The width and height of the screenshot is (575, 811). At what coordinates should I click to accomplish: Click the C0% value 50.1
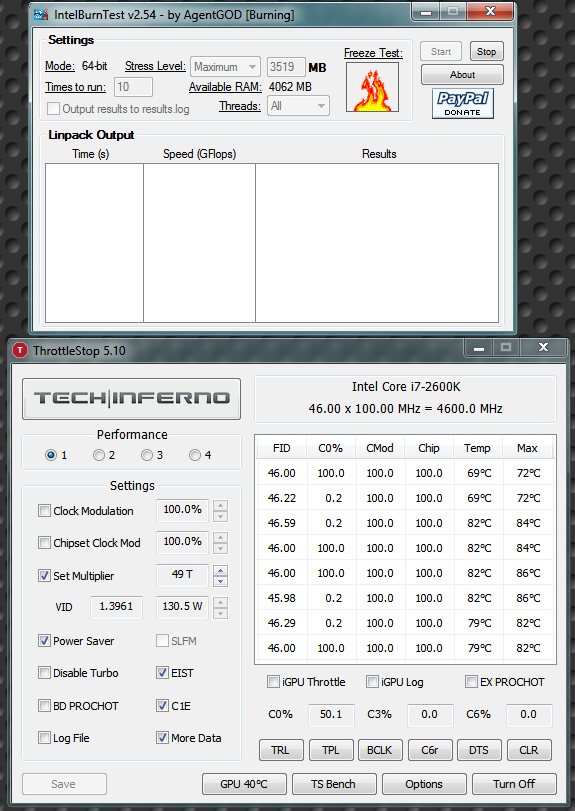pyautogui.click(x=331, y=715)
